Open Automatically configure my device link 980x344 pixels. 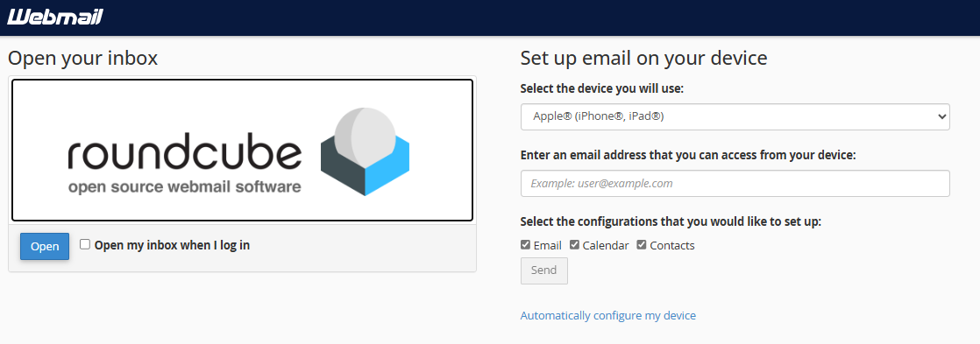tap(608, 316)
